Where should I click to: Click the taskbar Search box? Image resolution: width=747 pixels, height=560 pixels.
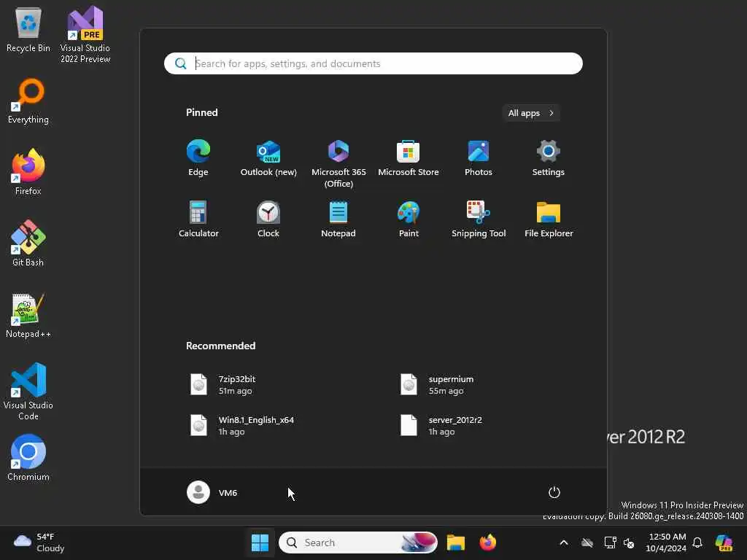point(357,542)
